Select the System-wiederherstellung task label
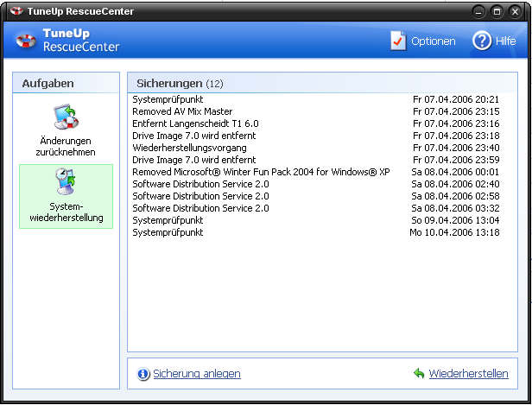This screenshot has height=405, width=532. pos(66,212)
